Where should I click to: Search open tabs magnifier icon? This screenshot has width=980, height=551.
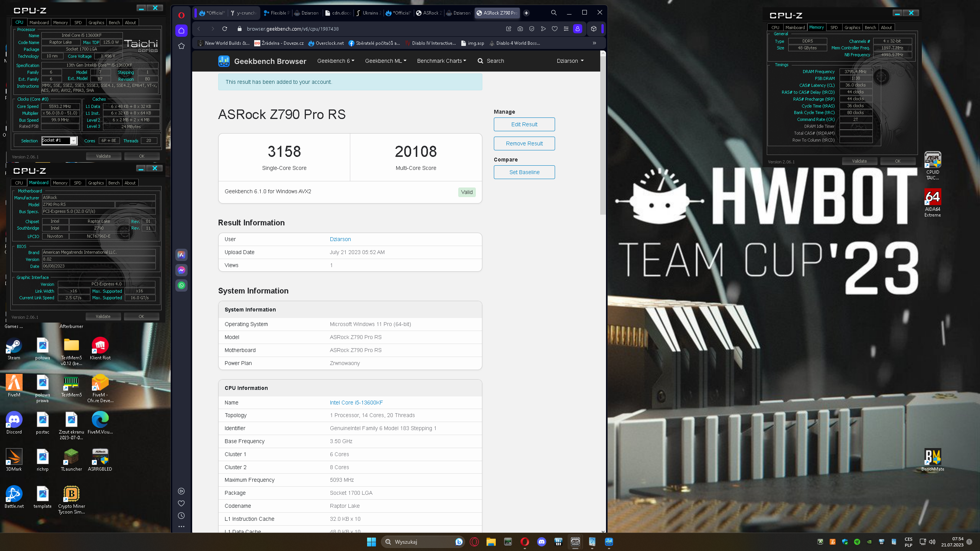pos(554,13)
